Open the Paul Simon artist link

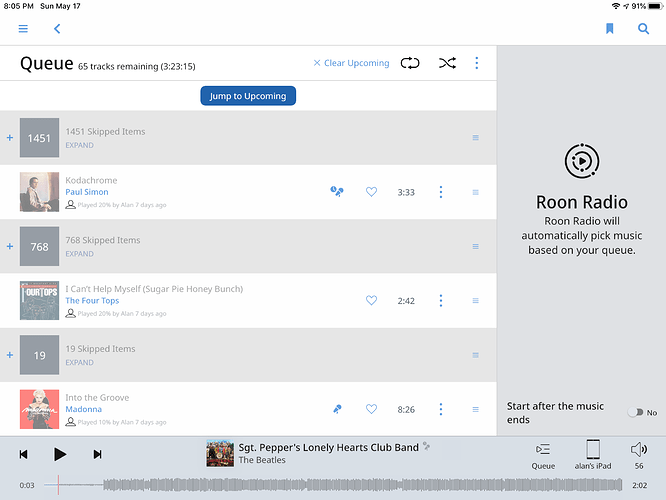[x=87, y=192]
